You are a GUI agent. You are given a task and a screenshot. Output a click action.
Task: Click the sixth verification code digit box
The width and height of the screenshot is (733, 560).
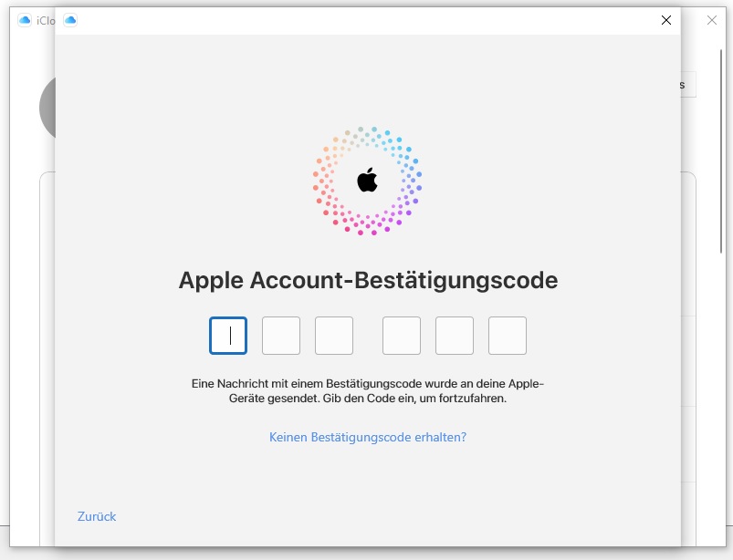(x=508, y=336)
